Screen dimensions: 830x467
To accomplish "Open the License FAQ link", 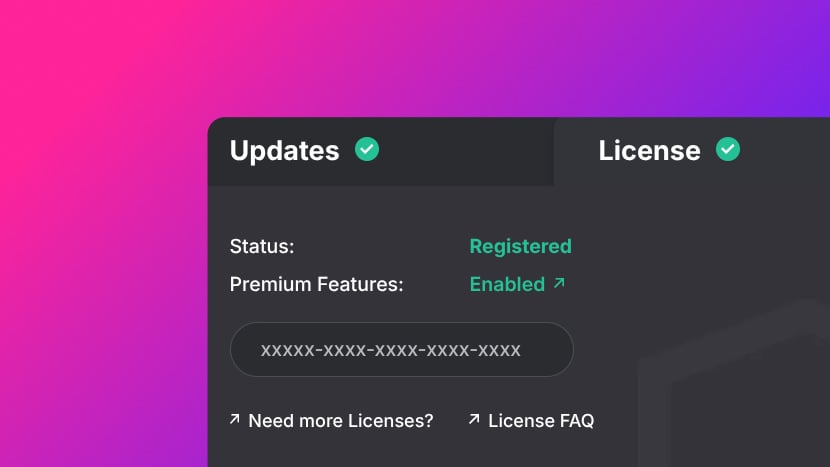I will pos(540,421).
